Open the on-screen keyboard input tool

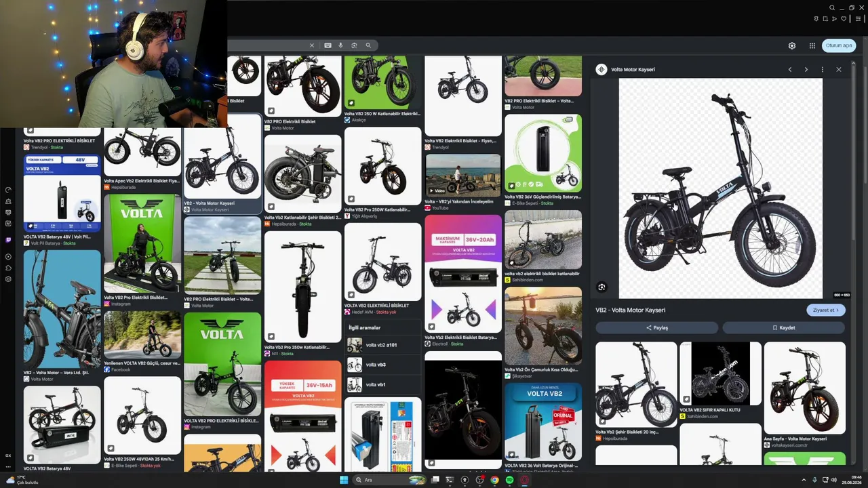[328, 45]
